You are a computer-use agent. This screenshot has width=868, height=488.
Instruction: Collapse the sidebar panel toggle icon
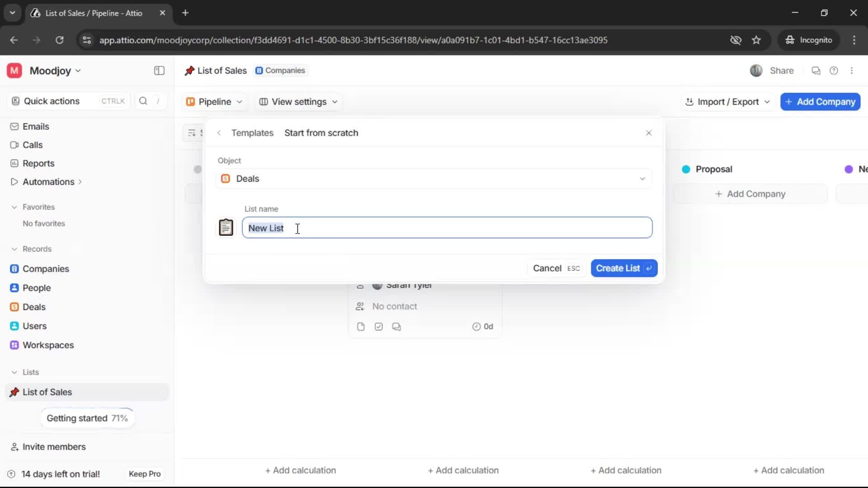click(x=159, y=70)
